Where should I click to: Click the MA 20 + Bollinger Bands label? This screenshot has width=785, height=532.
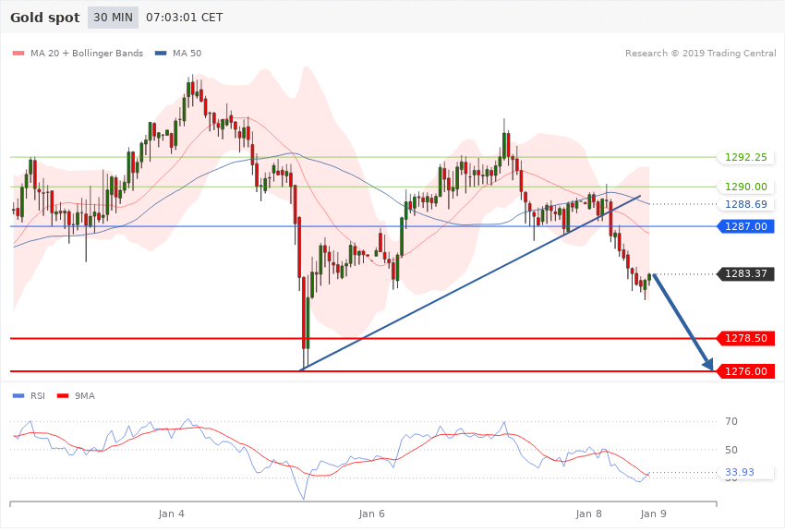[87, 53]
